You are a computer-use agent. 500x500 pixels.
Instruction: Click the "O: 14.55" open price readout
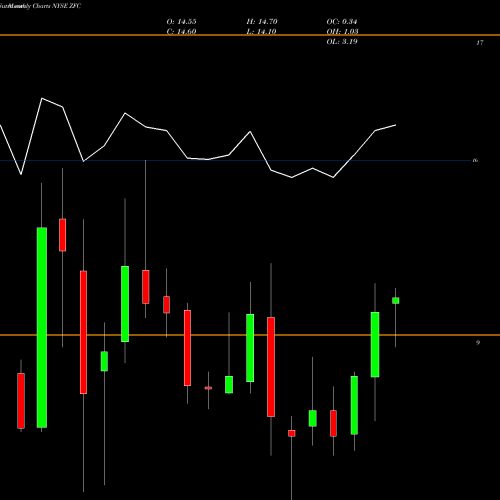(x=181, y=22)
